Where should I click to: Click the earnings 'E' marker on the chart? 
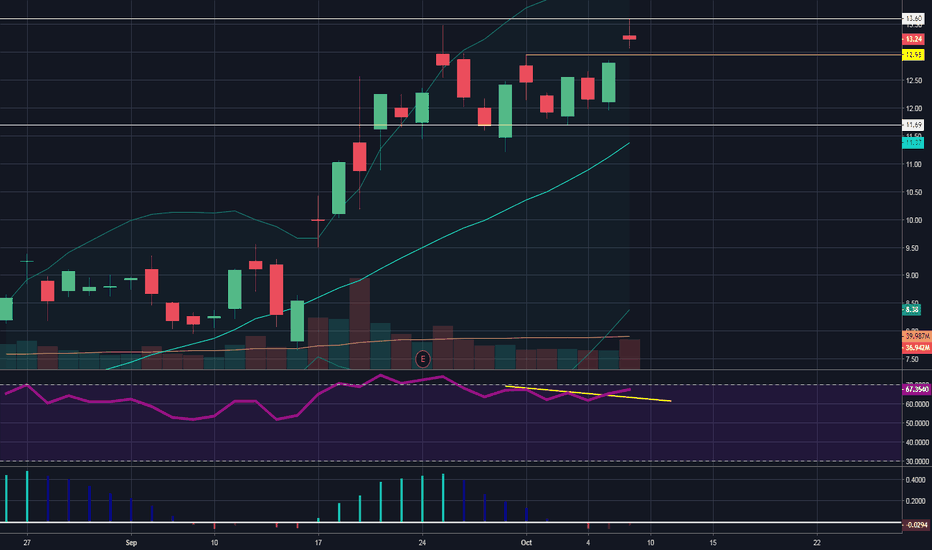coord(423,359)
